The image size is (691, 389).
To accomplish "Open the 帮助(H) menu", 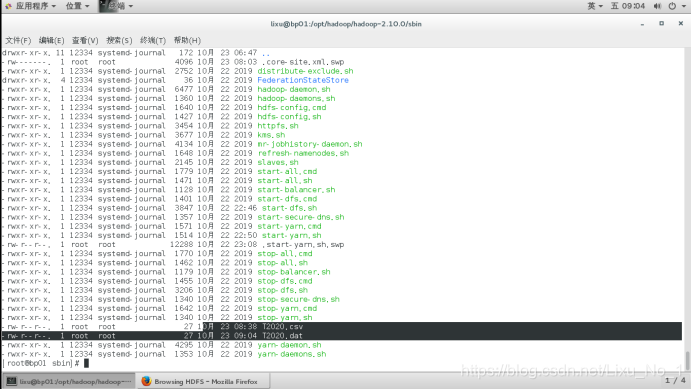I will point(187,41).
